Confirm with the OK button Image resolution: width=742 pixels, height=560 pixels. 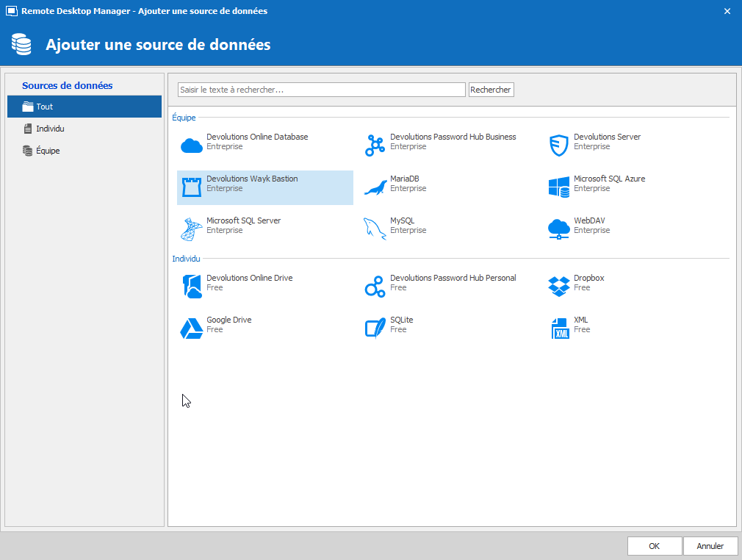tap(655, 546)
